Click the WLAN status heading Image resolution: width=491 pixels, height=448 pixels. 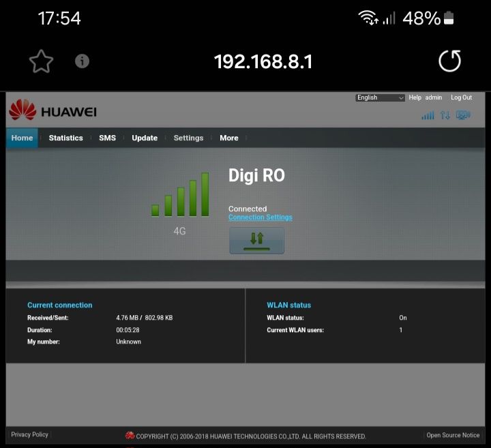point(288,305)
